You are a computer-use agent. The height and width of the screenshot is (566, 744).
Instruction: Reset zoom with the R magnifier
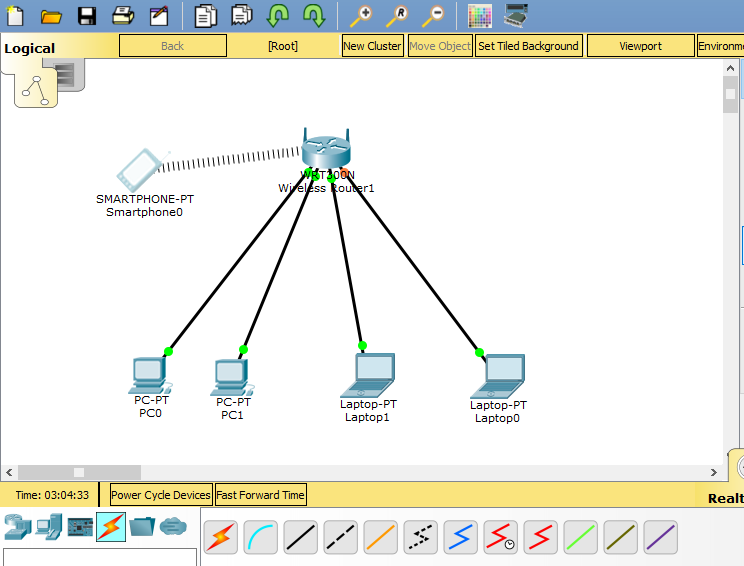(x=397, y=16)
